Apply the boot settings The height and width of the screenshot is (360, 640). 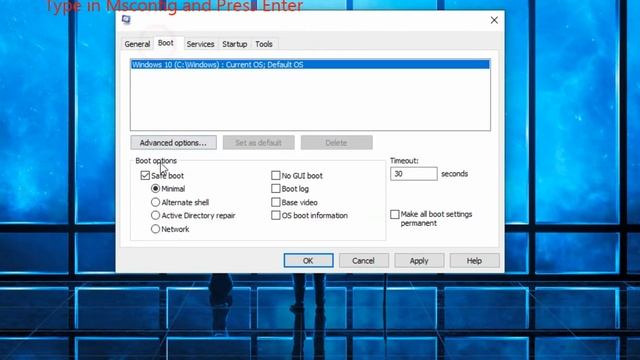[419, 260]
